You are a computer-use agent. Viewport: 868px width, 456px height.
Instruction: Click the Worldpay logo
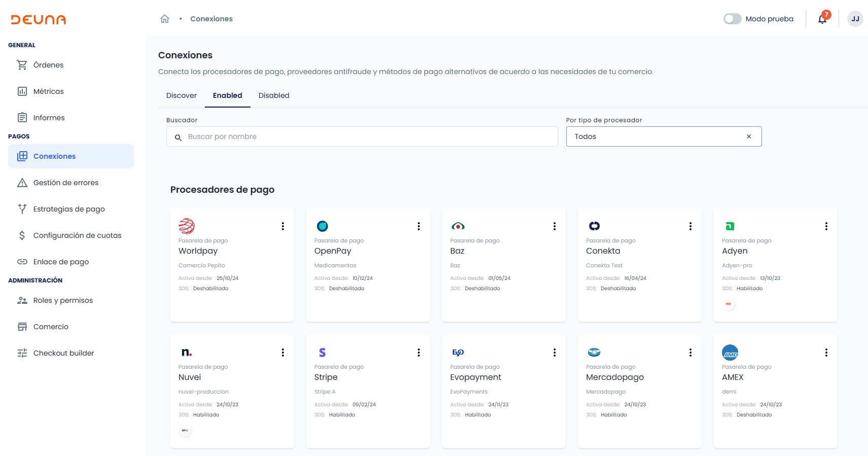click(x=187, y=226)
